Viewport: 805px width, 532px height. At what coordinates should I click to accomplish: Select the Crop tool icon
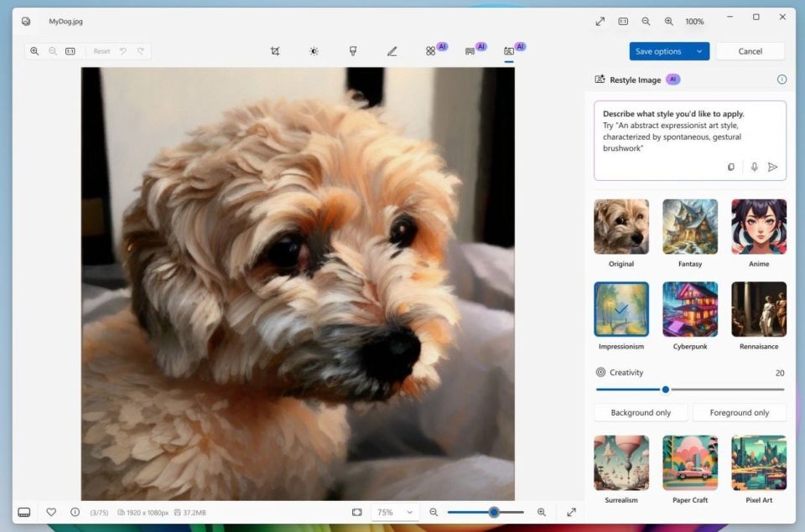point(275,51)
